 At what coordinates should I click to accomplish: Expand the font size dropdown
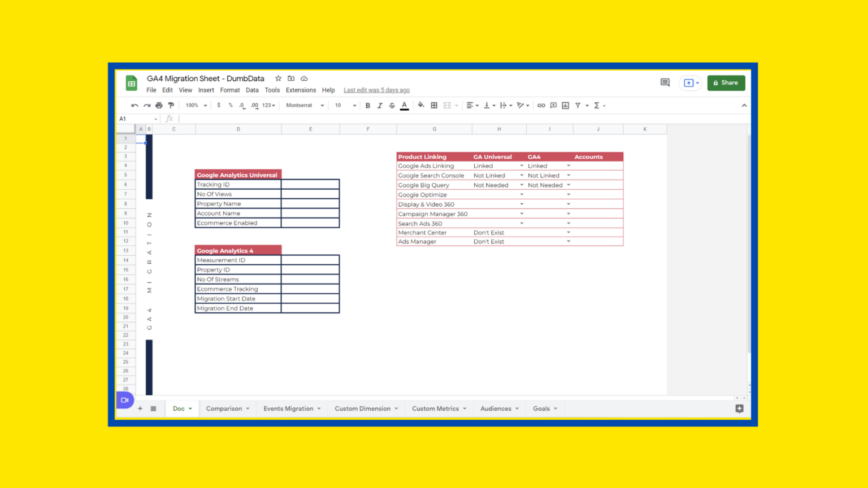coord(345,105)
